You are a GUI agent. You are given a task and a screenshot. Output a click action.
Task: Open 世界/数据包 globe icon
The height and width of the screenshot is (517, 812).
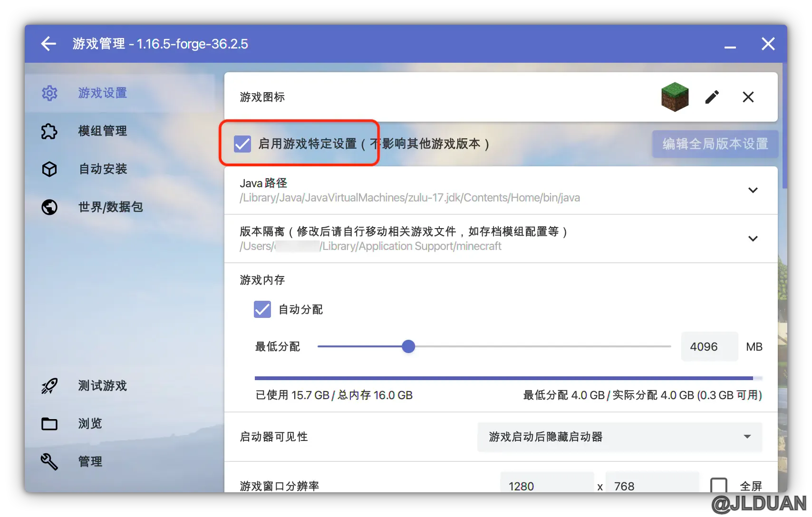[x=49, y=207]
